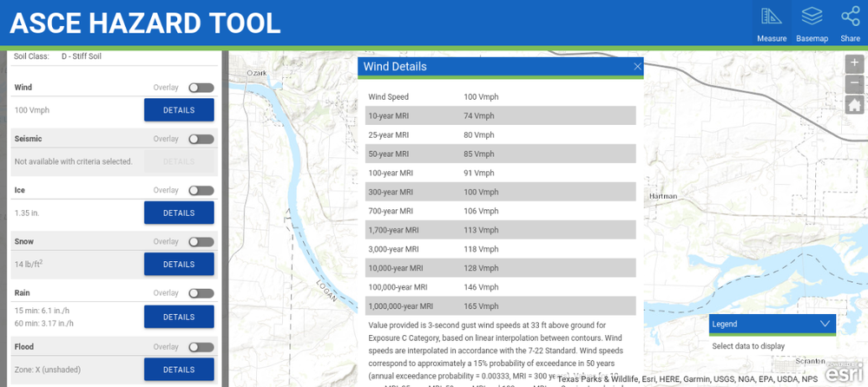Zoom in on the map
868x387 pixels.
click(x=855, y=64)
